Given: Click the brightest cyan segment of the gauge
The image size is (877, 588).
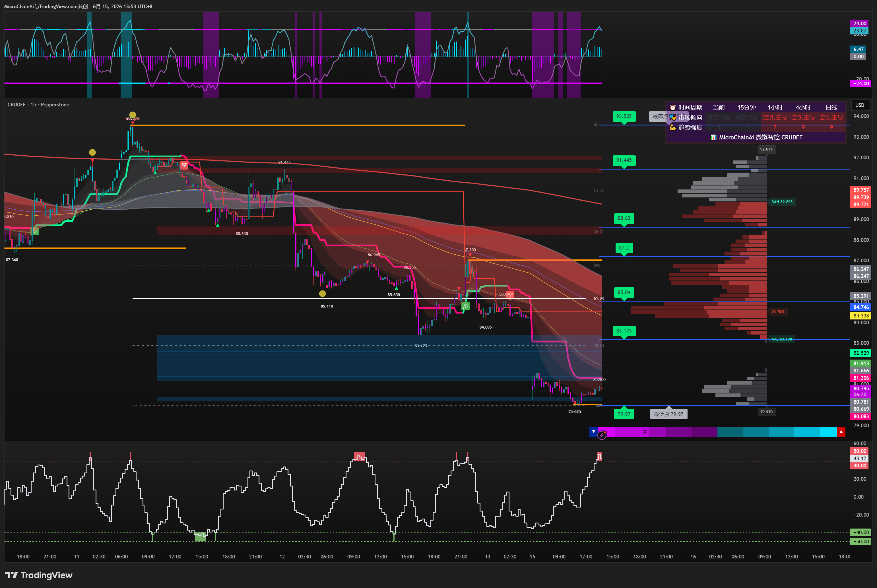Looking at the screenshot, I should pos(828,432).
